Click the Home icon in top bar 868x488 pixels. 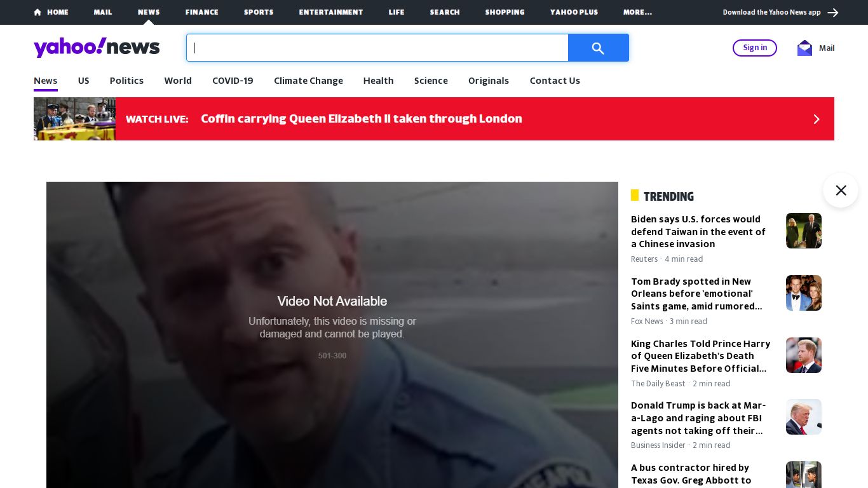tap(37, 12)
